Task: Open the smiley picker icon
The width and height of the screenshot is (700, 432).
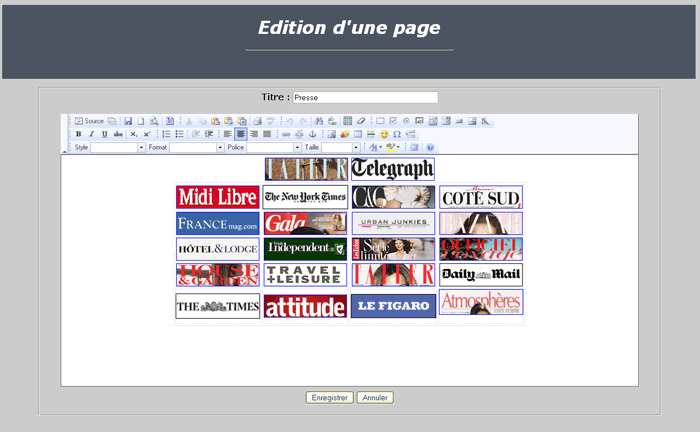Action: [x=384, y=134]
